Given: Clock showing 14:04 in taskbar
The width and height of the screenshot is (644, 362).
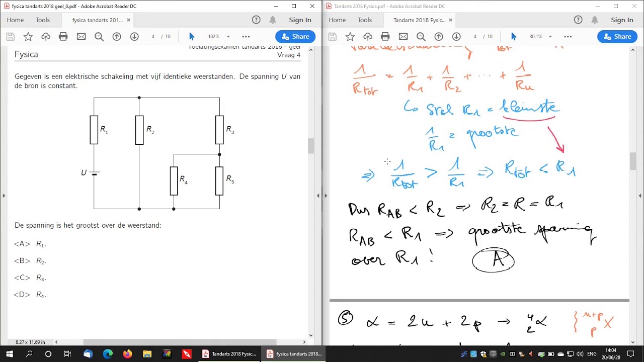Looking at the screenshot, I should tap(610, 354).
